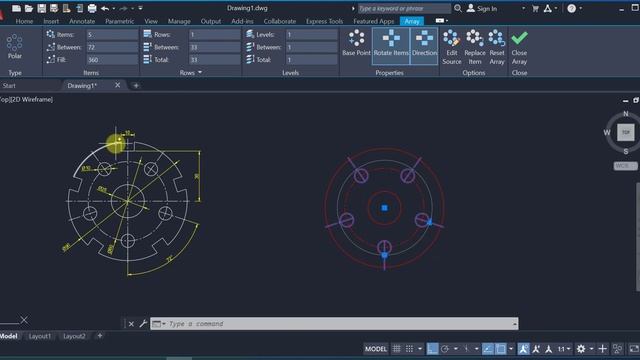This screenshot has width=640, height=360.
Task: Open the Output ribbon tab
Action: (211, 21)
